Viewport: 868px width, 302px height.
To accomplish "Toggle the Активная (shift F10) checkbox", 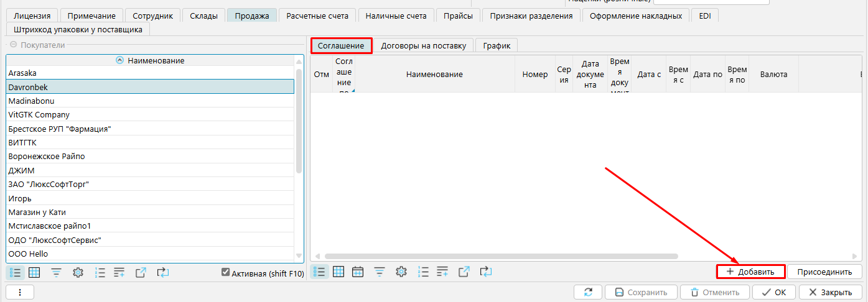I will [226, 273].
